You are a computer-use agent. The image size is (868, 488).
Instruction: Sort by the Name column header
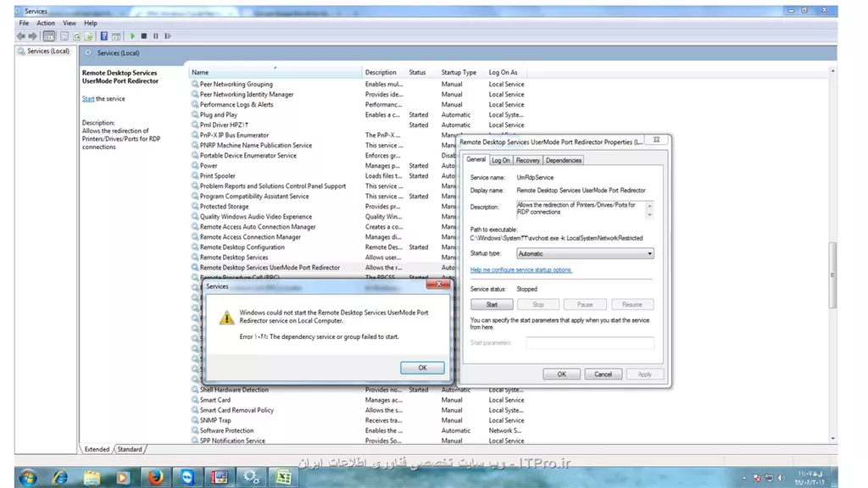point(275,73)
